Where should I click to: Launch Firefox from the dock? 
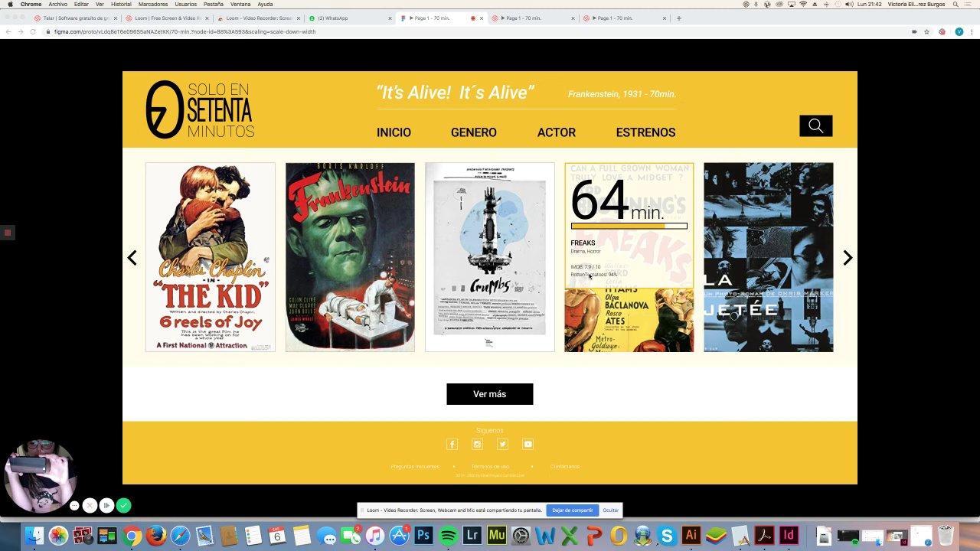pos(156,536)
